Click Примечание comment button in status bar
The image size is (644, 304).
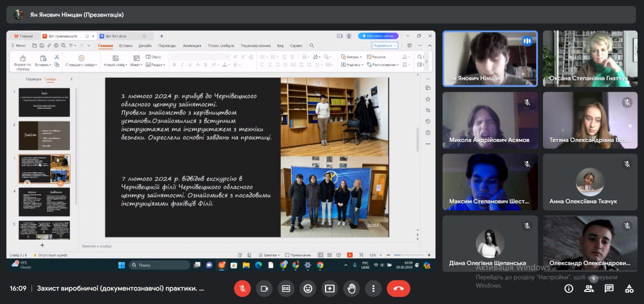tap(298, 255)
